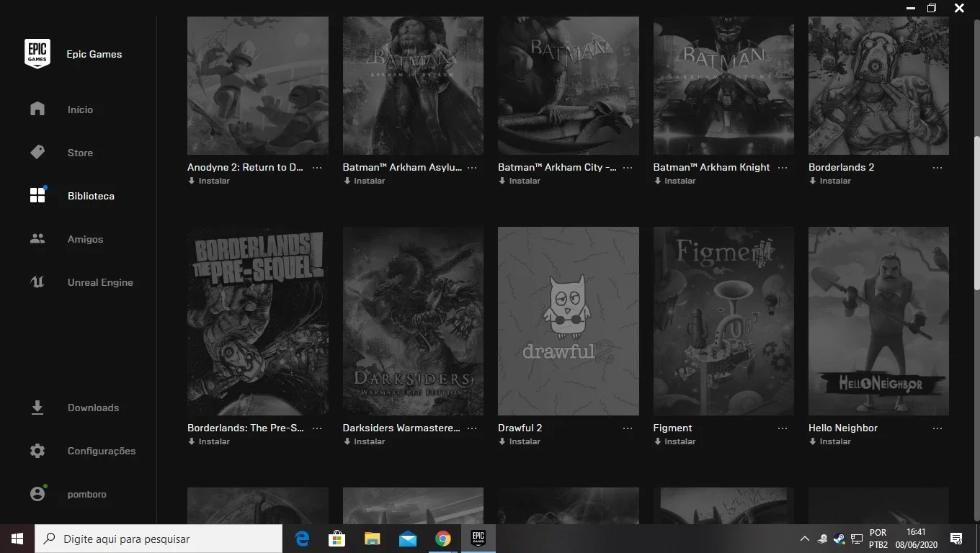
Task: Open the Downloads arrow icon
Action: [37, 408]
